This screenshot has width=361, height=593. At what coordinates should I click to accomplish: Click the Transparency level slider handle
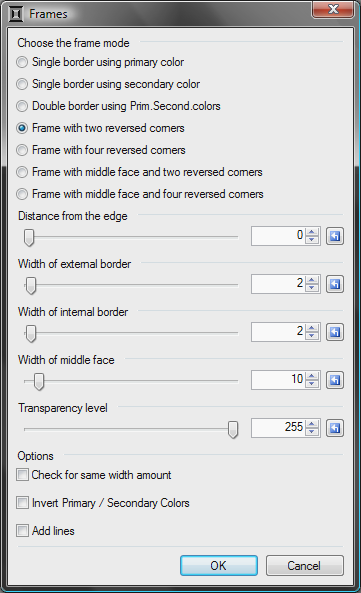(233, 429)
